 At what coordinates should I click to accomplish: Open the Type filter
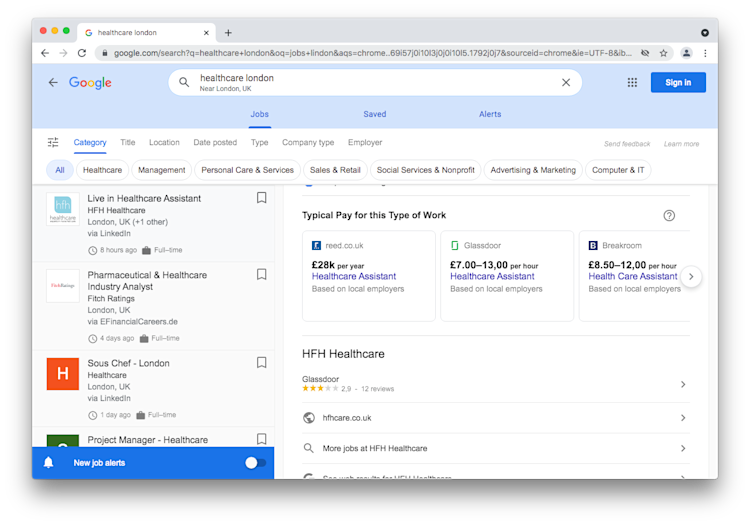(x=260, y=142)
